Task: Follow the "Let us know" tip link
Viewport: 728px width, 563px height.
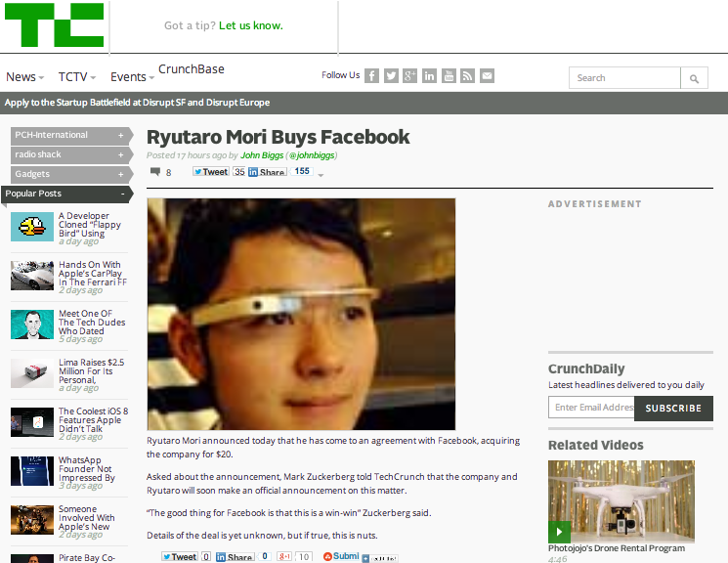Action: point(250,25)
